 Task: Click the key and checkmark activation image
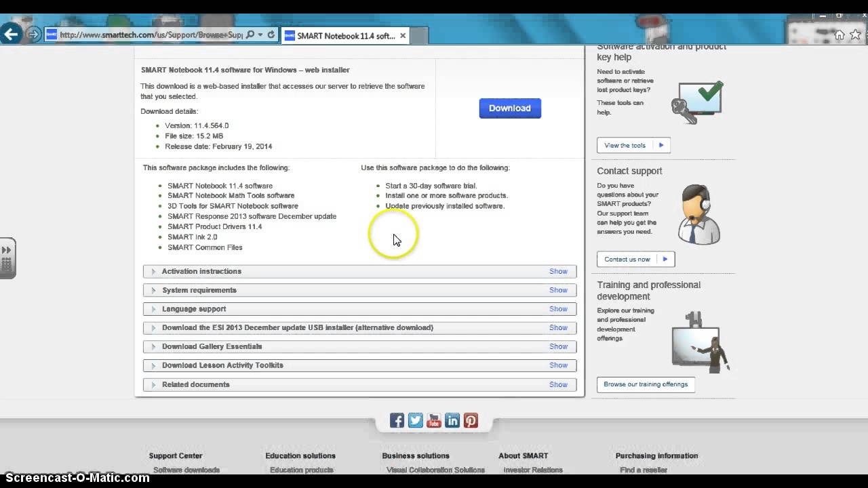(697, 102)
